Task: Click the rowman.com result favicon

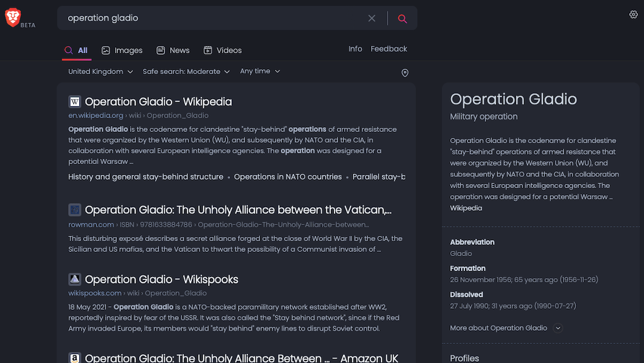Action: (x=75, y=210)
